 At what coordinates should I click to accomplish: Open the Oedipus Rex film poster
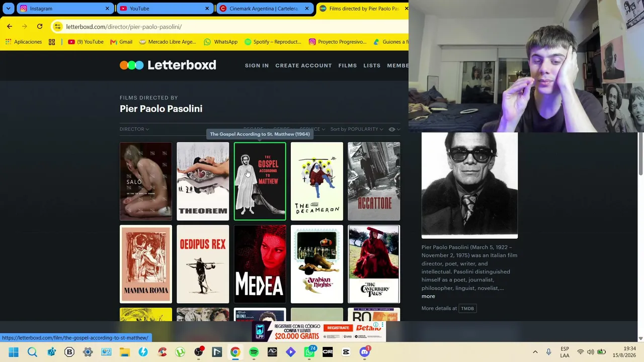click(x=203, y=264)
